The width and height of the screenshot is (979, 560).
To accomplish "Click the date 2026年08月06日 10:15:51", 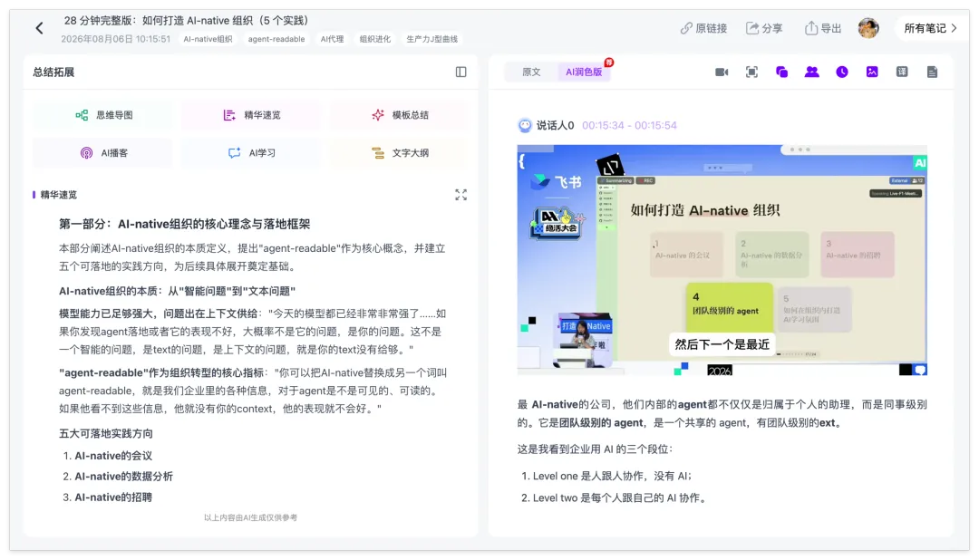I will tap(115, 39).
